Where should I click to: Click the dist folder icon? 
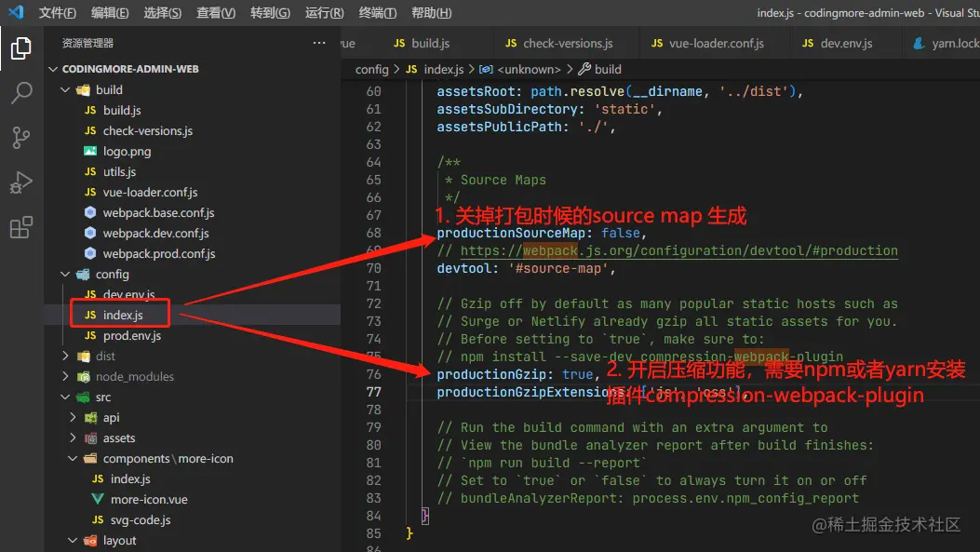tap(83, 356)
